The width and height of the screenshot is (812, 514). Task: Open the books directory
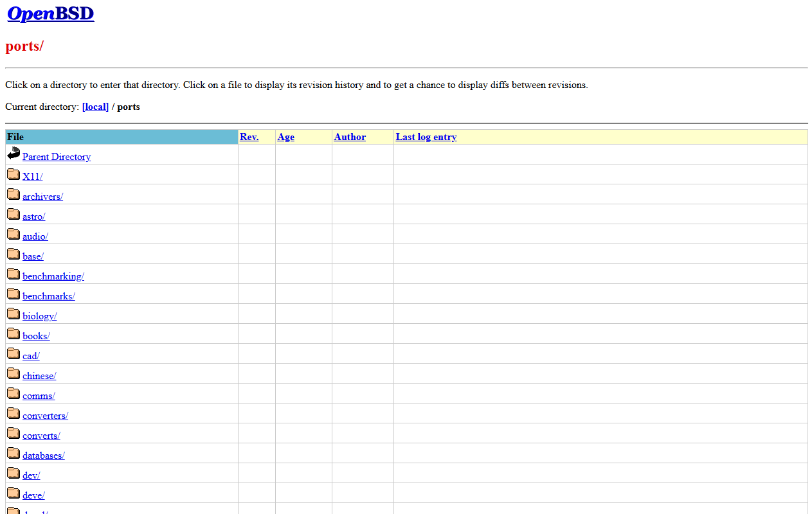(35, 336)
